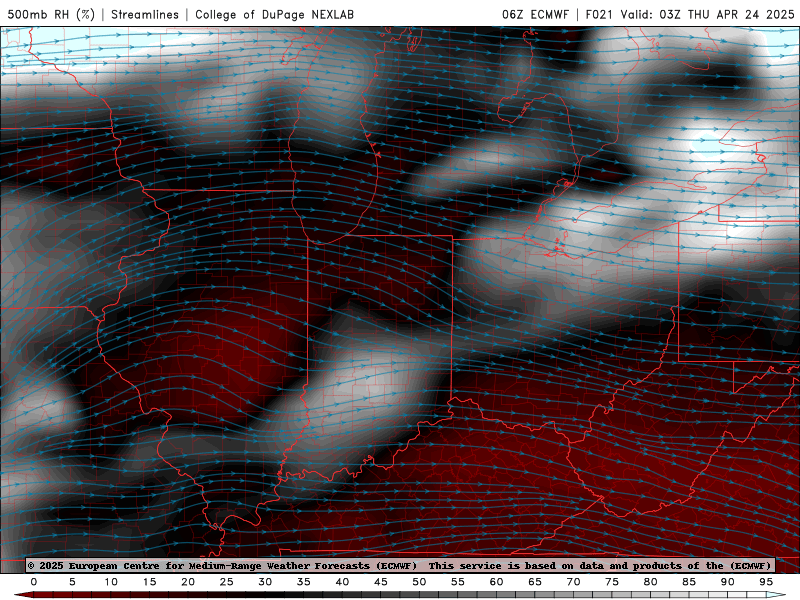800x600 pixels.
Task: Click the colorbar label "5"
Action: tap(72, 582)
